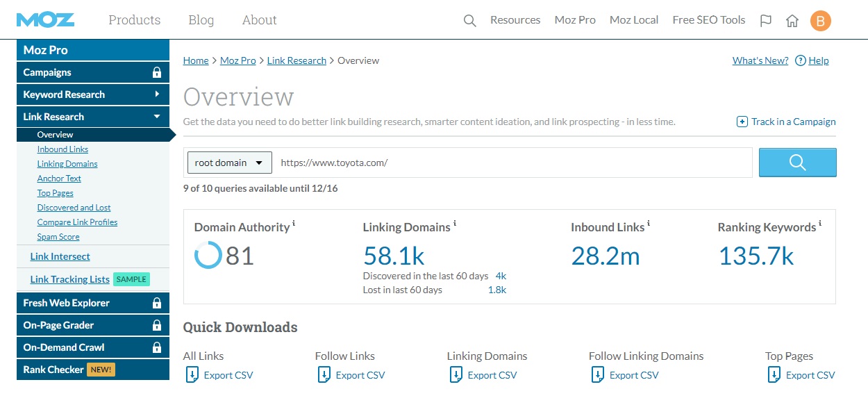Click the Linking Domains download icon
The image size is (868, 405).
pos(456,375)
